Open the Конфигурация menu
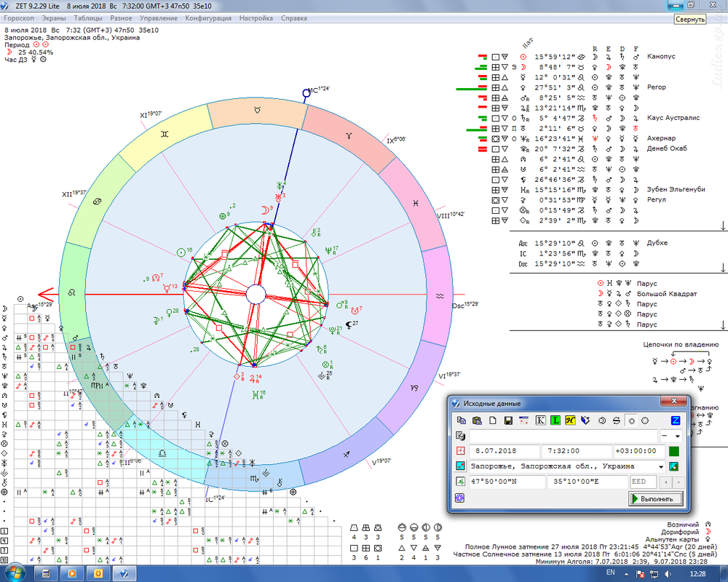This screenshot has width=728, height=582. pyautogui.click(x=208, y=18)
